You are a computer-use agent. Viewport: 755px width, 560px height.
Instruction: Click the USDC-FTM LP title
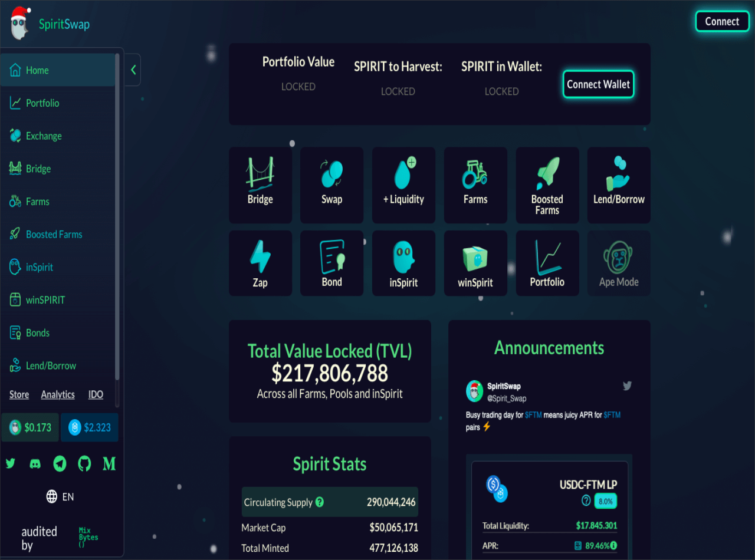click(588, 485)
